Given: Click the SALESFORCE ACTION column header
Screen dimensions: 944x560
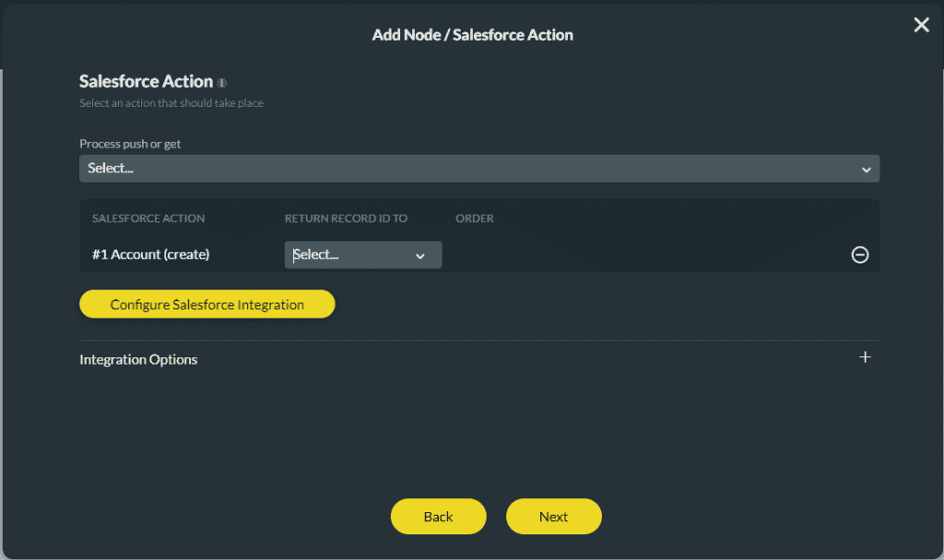Looking at the screenshot, I should click(x=147, y=218).
